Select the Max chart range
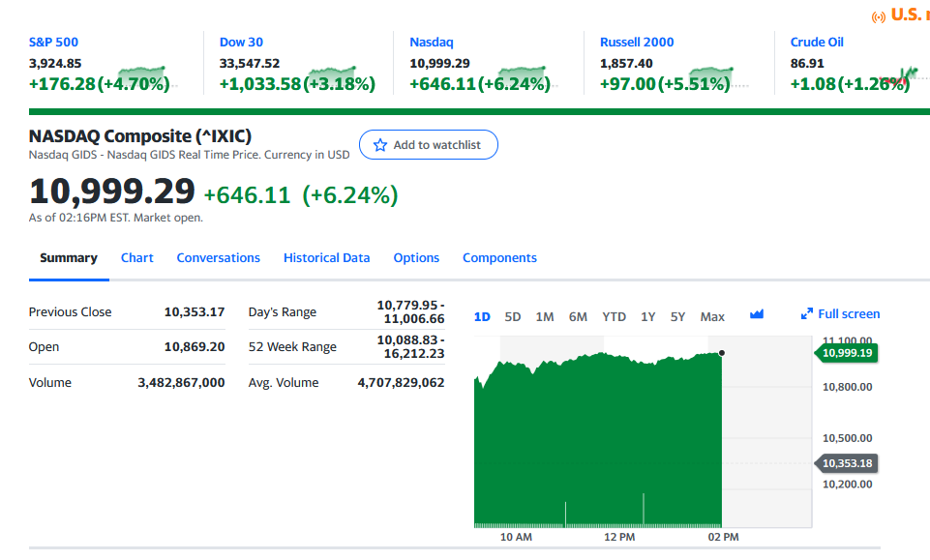Image resolution: width=930 pixels, height=560 pixels. [x=712, y=317]
